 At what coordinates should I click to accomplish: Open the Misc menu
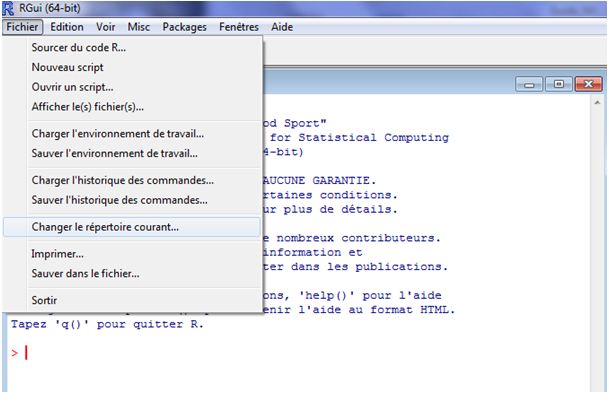139,27
